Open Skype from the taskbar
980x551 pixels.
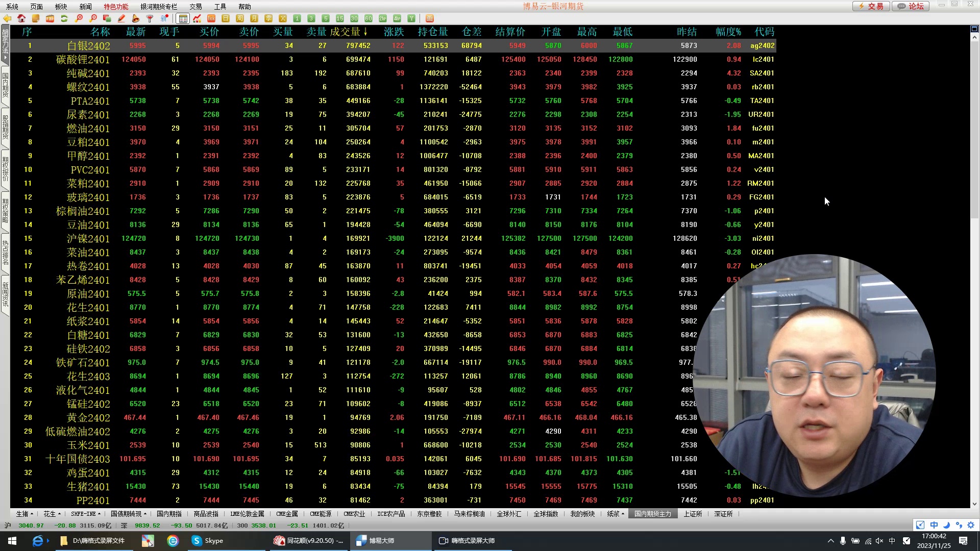207,540
